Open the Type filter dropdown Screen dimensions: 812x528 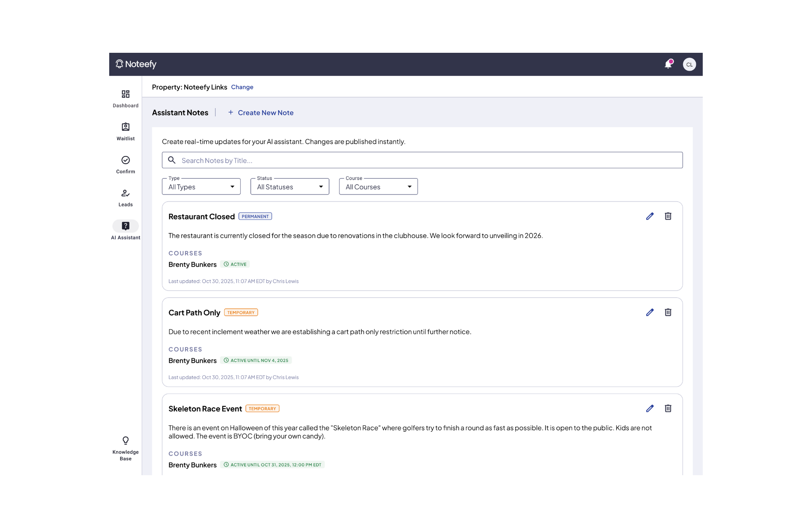(201, 187)
